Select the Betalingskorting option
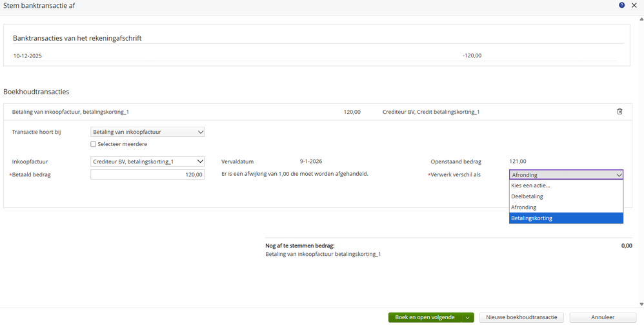Image resolution: width=644 pixels, height=325 pixels. coord(566,218)
